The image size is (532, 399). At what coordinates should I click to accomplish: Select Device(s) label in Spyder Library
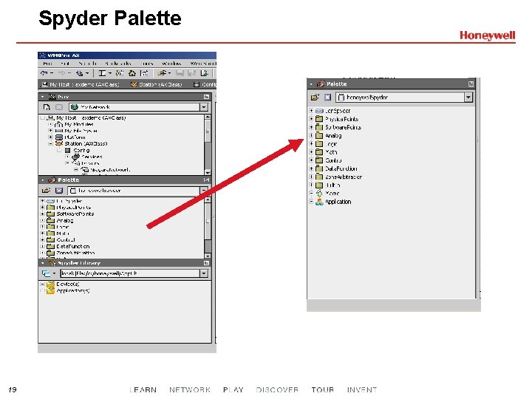click(68, 284)
